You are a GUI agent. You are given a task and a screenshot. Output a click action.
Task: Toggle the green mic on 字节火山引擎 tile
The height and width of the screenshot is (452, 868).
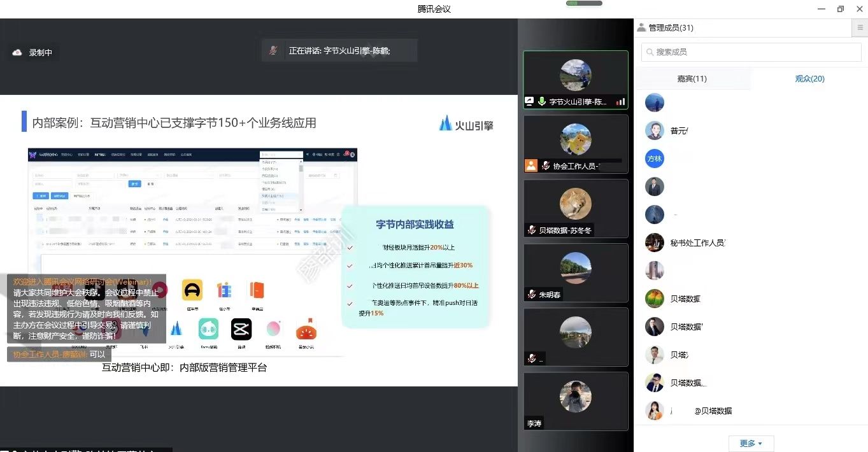point(542,101)
